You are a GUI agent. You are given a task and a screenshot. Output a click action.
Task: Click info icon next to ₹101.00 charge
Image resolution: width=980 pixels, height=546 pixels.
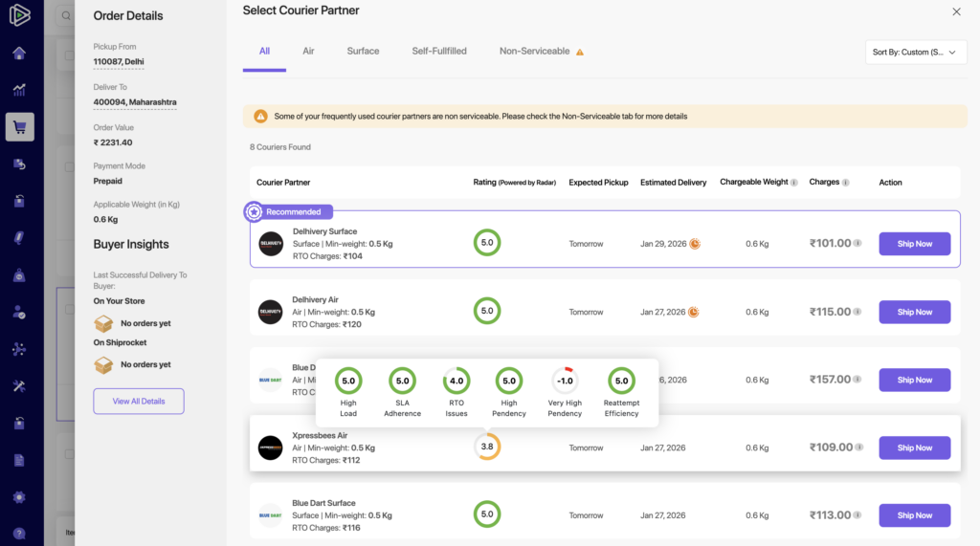(857, 243)
